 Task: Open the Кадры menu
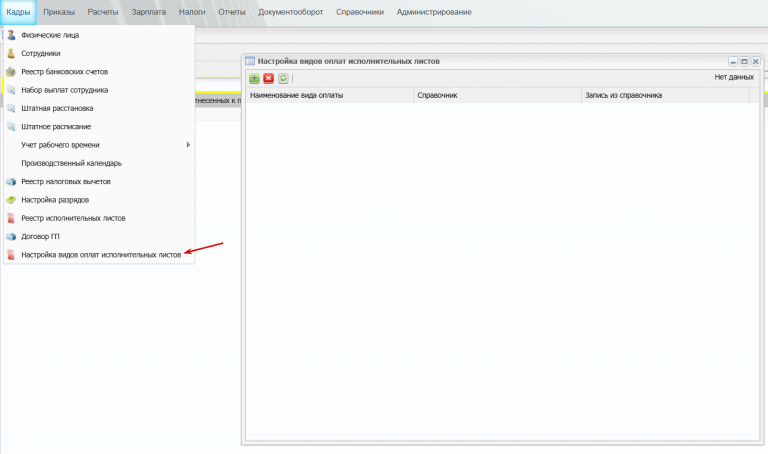pos(18,12)
